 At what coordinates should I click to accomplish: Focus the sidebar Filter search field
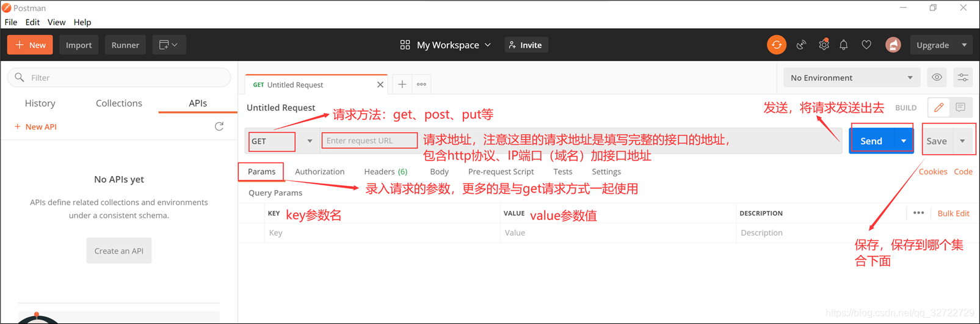click(x=119, y=78)
